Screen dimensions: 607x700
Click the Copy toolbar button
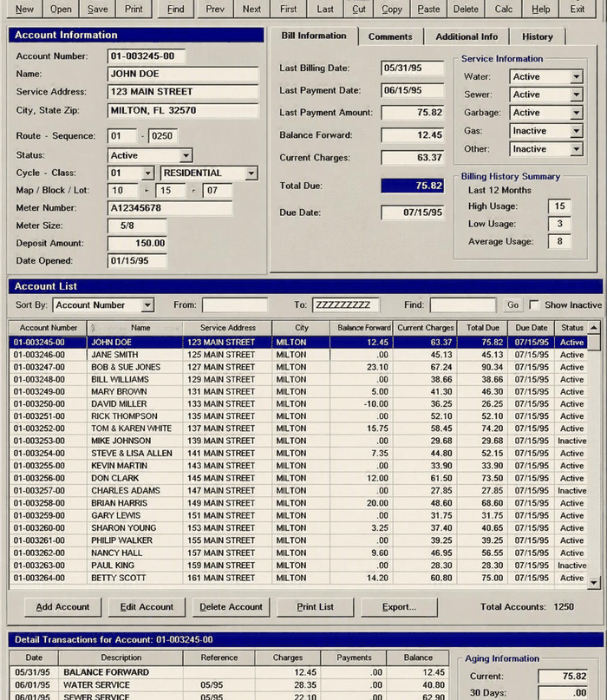click(392, 9)
